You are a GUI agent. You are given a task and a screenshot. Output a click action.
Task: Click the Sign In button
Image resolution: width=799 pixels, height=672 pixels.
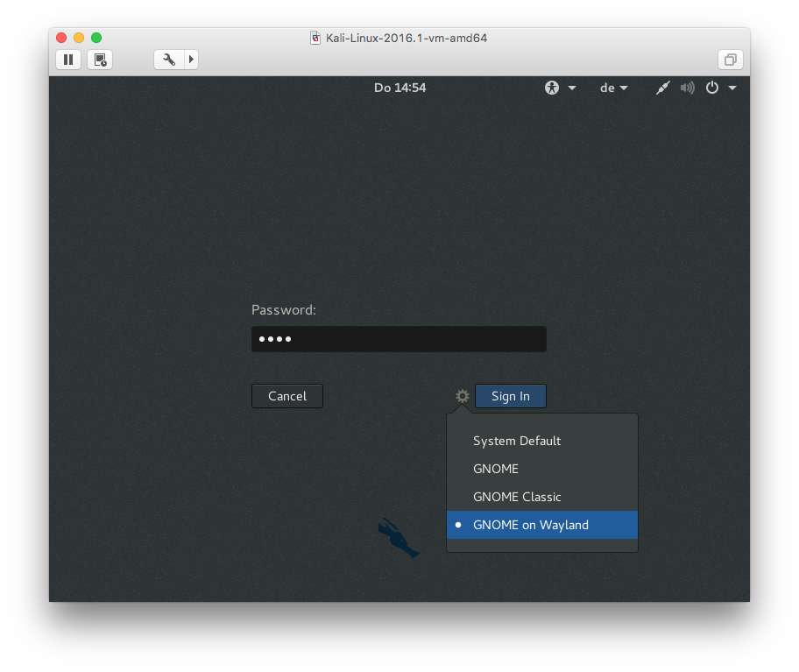511,396
